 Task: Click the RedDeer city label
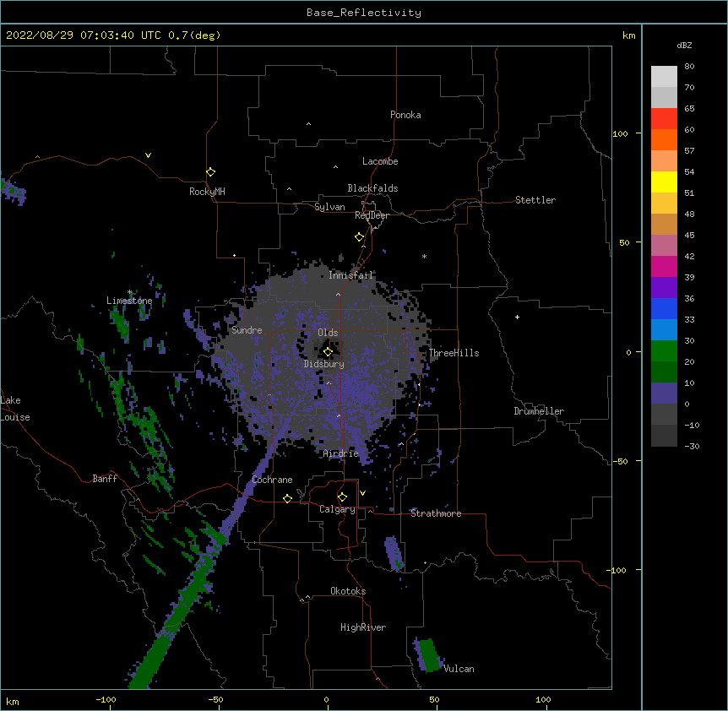372,215
